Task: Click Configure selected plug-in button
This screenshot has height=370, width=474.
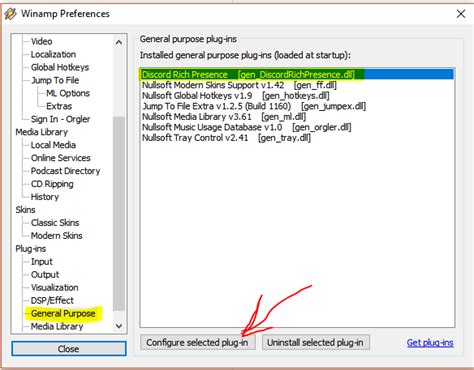Action: 198,342
